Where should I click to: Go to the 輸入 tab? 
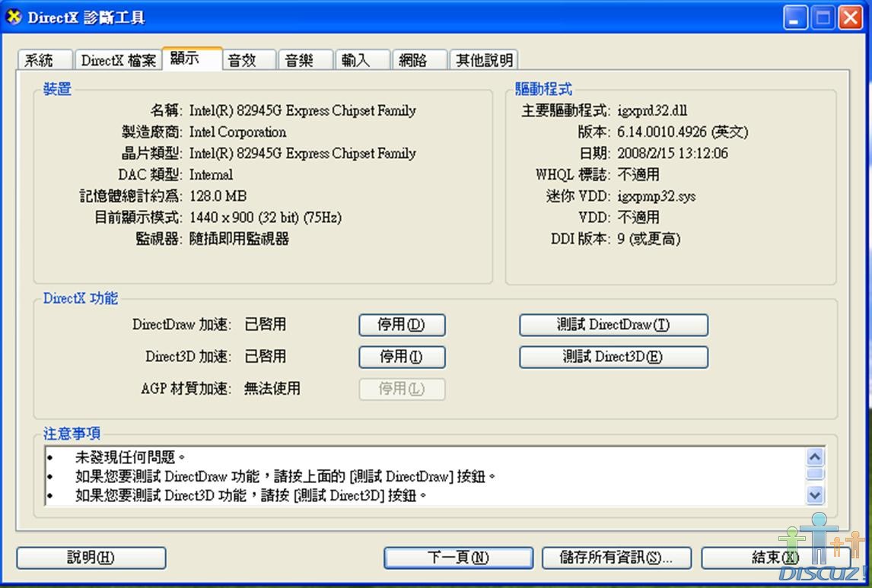pyautogui.click(x=363, y=60)
